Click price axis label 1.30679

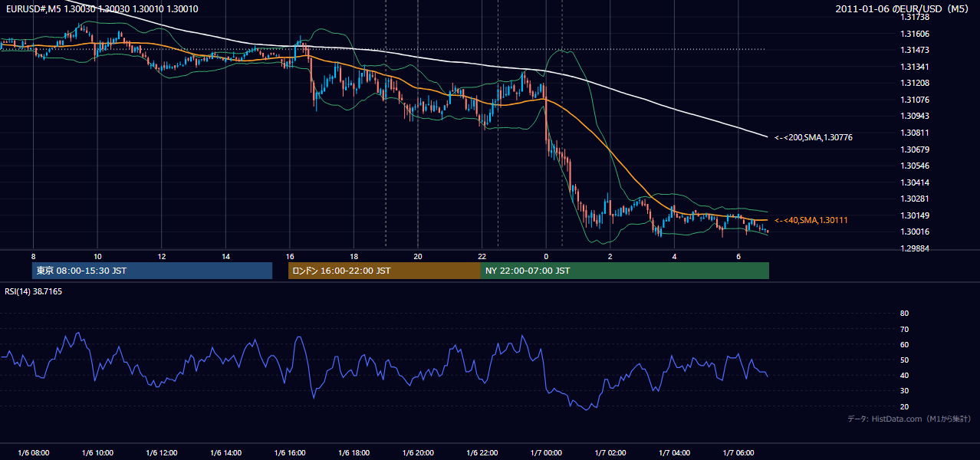coord(914,149)
